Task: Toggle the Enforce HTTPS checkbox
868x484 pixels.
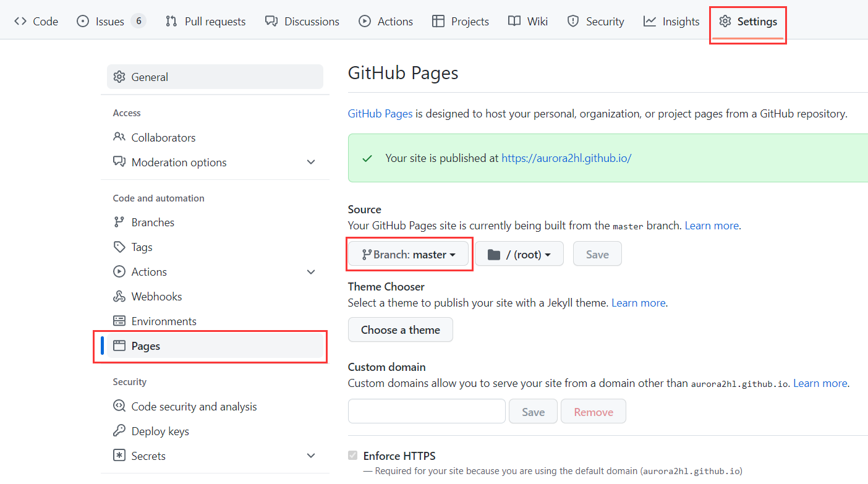Action: click(x=353, y=456)
